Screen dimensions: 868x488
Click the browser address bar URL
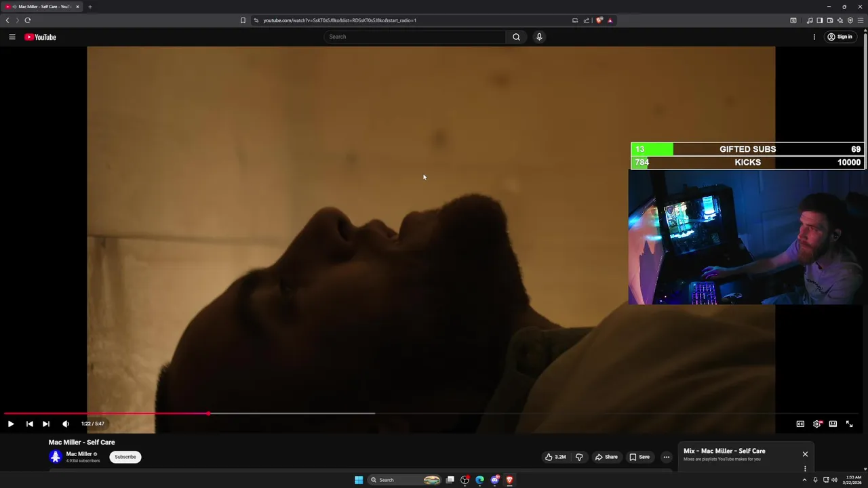click(x=340, y=20)
